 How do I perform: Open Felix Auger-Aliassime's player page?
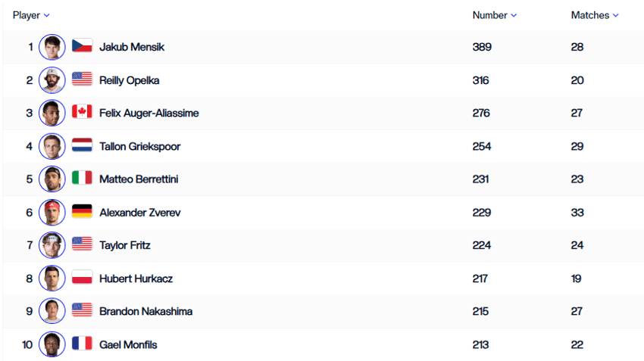tap(149, 114)
